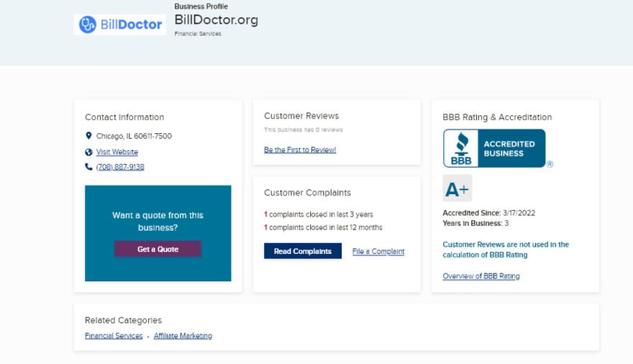Open the File a Complaint link

click(x=378, y=251)
